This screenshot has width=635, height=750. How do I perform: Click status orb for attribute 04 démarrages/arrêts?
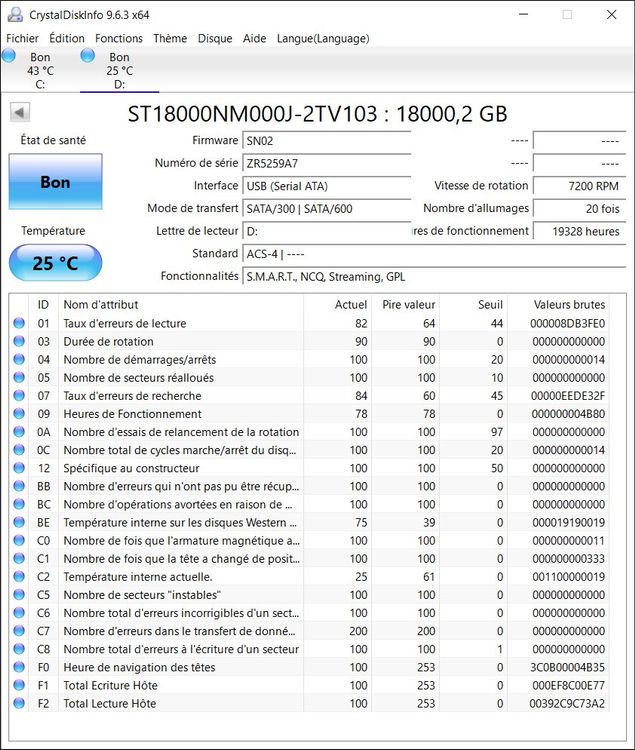click(19, 359)
